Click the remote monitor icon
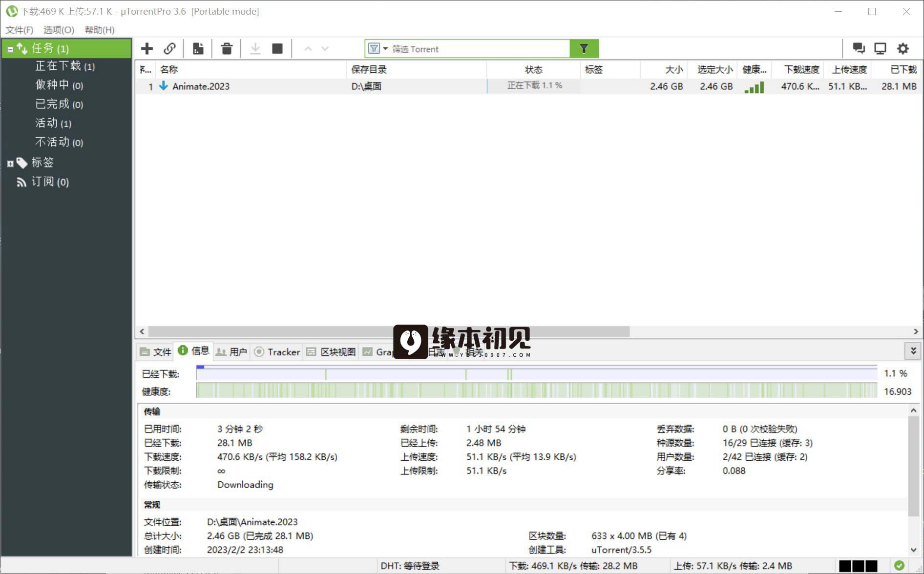The image size is (924, 574). click(x=880, y=48)
